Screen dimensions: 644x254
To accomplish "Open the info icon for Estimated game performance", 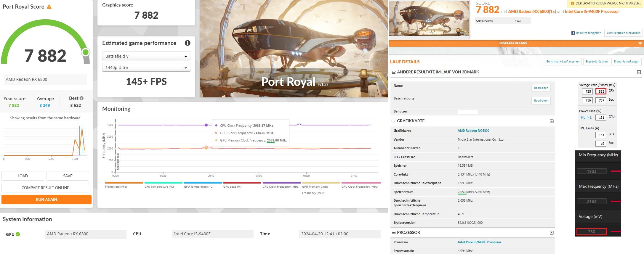I will (x=188, y=43).
